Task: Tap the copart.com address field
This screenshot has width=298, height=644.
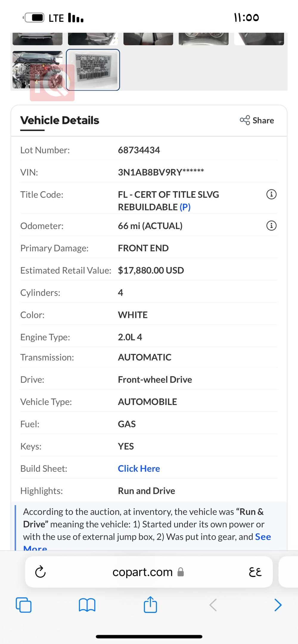Action: click(x=143, y=572)
